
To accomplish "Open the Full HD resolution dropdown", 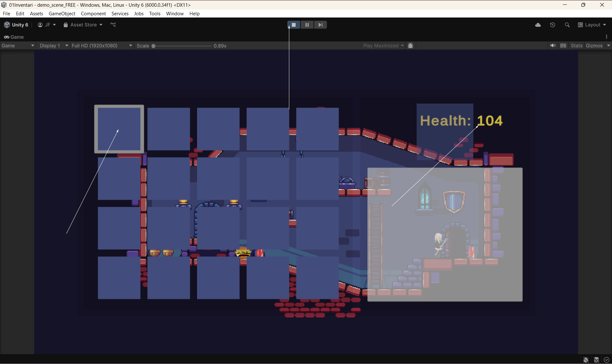I will pos(101,46).
